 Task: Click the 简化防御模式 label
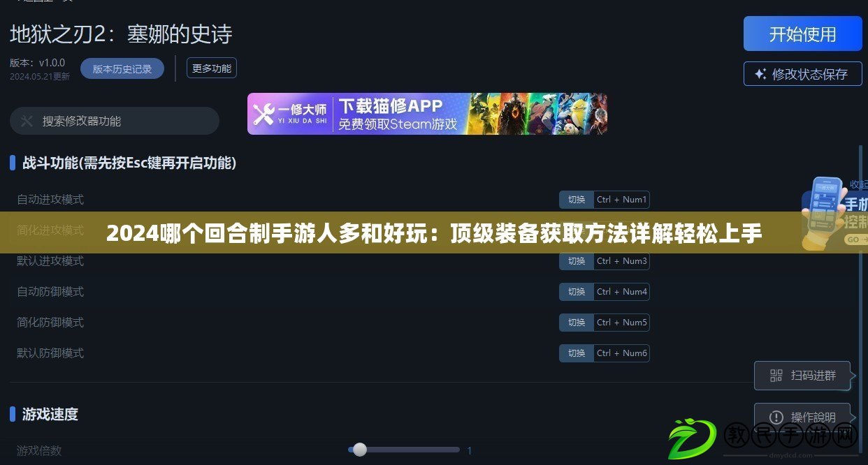(50, 323)
